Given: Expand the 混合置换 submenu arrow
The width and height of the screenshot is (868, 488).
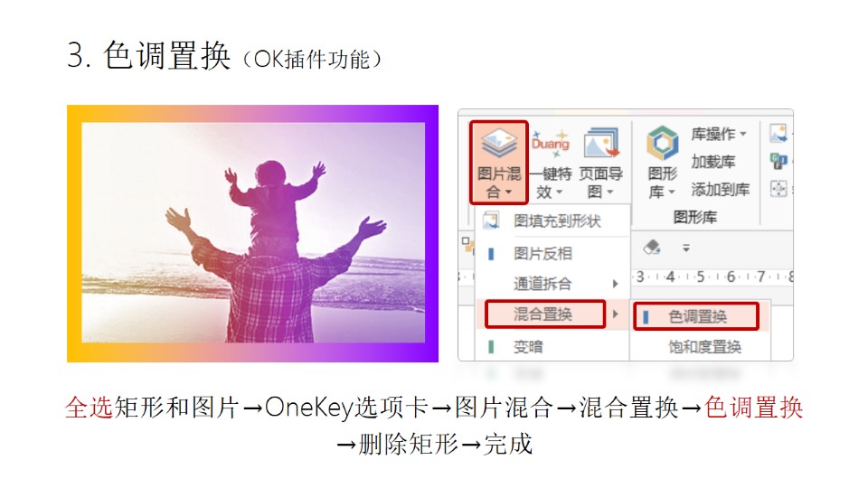Looking at the screenshot, I should tap(615, 314).
